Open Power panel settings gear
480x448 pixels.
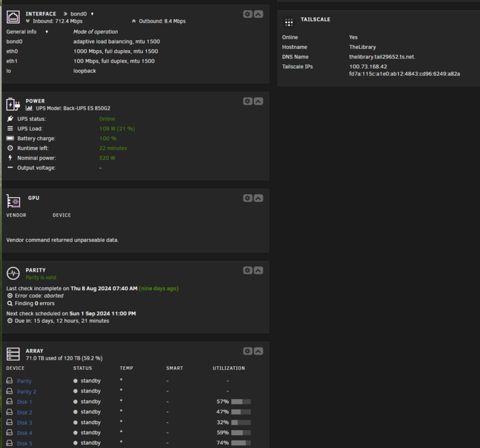point(248,101)
